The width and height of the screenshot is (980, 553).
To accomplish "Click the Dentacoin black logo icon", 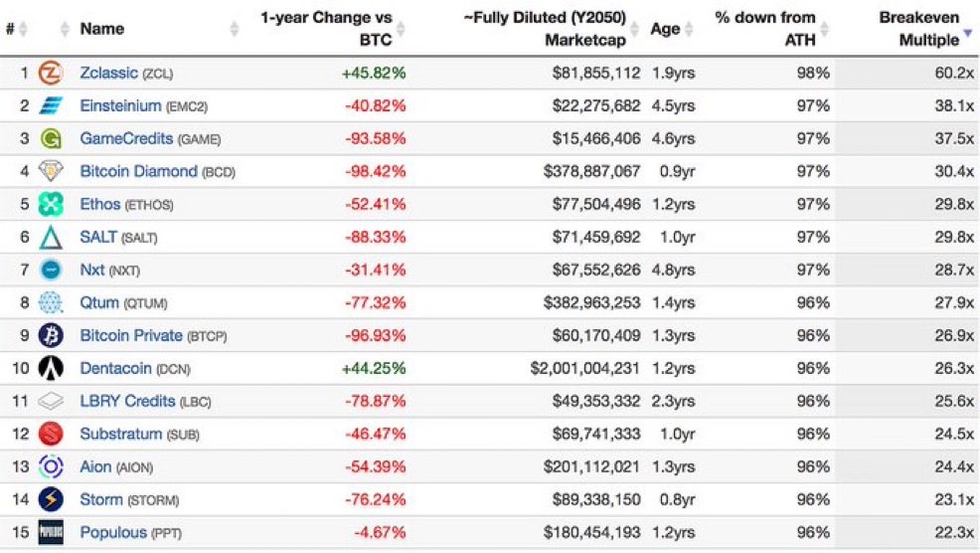I will click(50, 368).
